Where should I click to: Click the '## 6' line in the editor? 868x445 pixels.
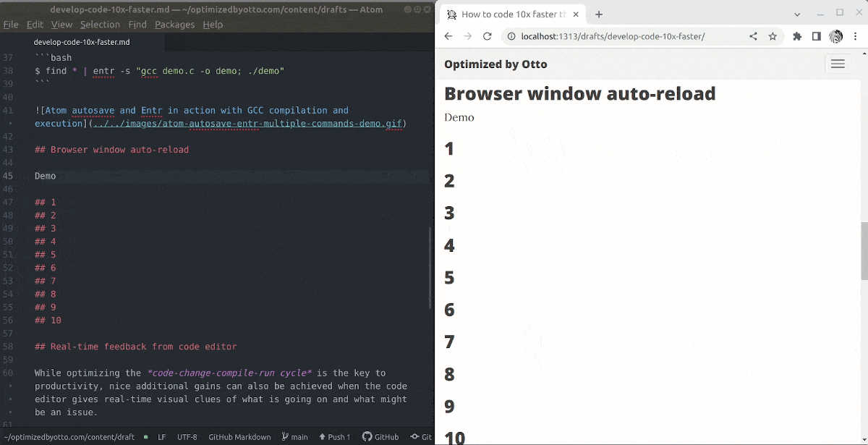45,268
